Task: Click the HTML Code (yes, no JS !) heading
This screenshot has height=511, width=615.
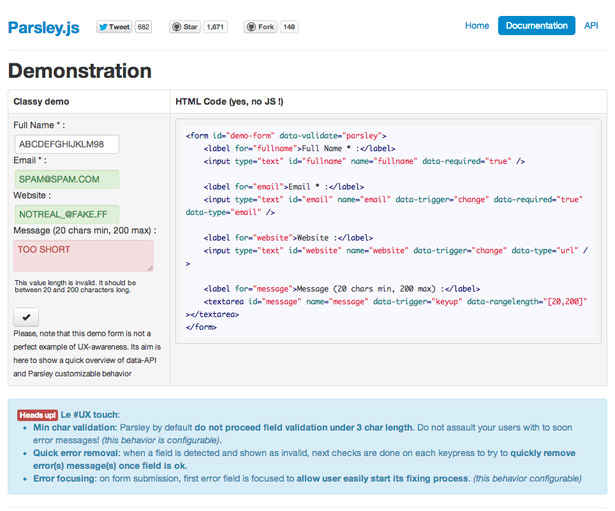Action: (x=229, y=102)
